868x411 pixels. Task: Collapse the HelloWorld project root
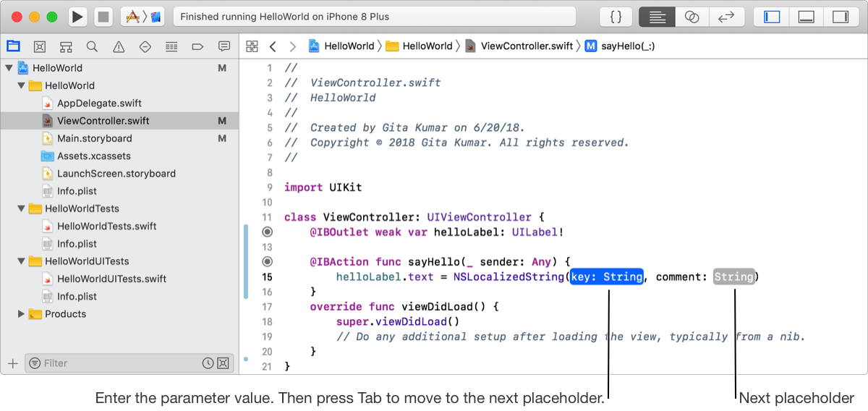(x=9, y=68)
